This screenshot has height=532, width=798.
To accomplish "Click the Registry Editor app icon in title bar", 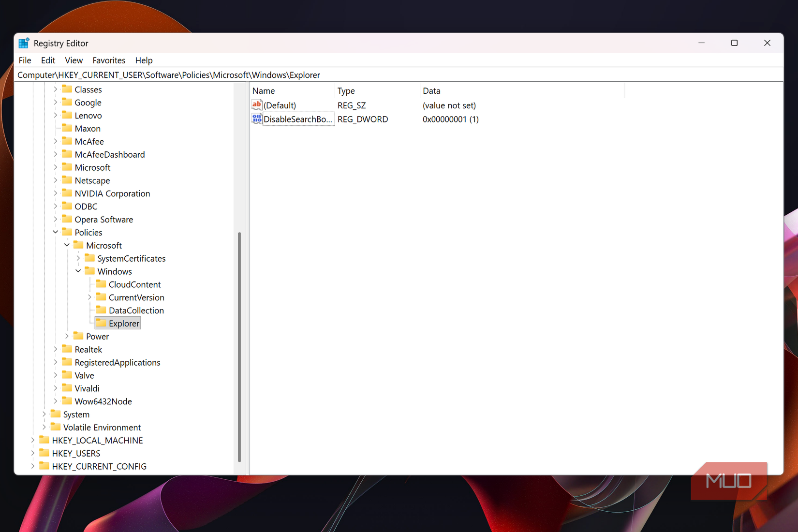I will (x=24, y=43).
